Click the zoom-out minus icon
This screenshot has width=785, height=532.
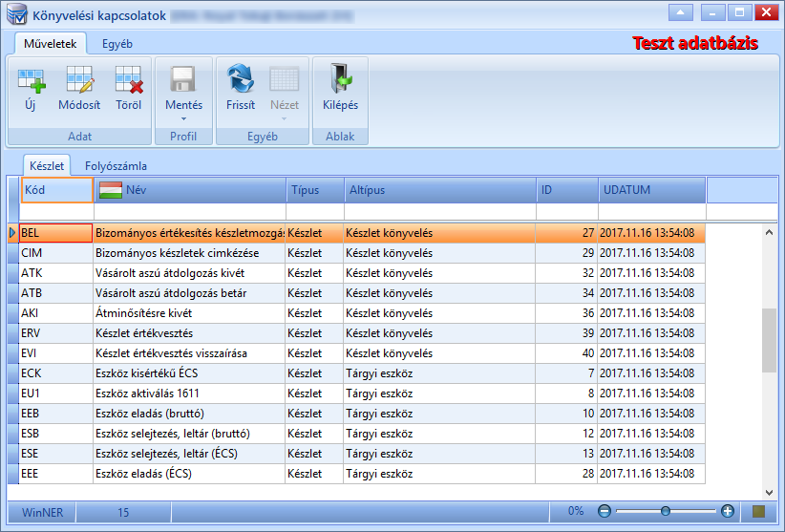pos(605,511)
